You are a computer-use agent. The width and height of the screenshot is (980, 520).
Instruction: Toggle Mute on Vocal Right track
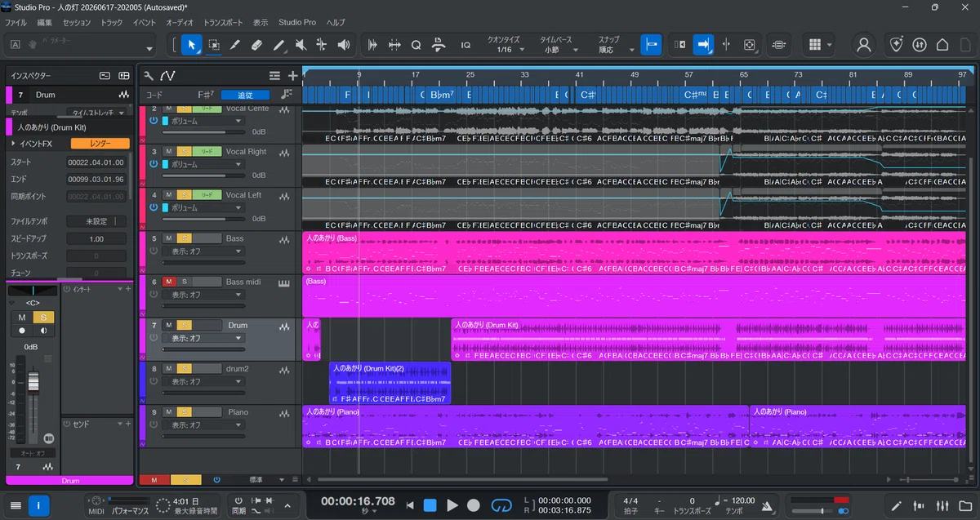point(169,151)
